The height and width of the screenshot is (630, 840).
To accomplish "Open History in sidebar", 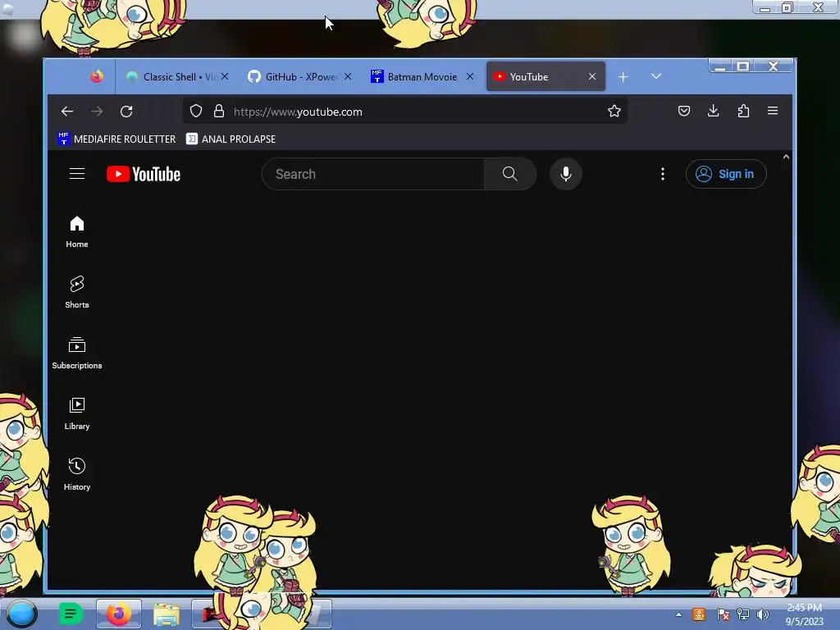I will pos(77,474).
